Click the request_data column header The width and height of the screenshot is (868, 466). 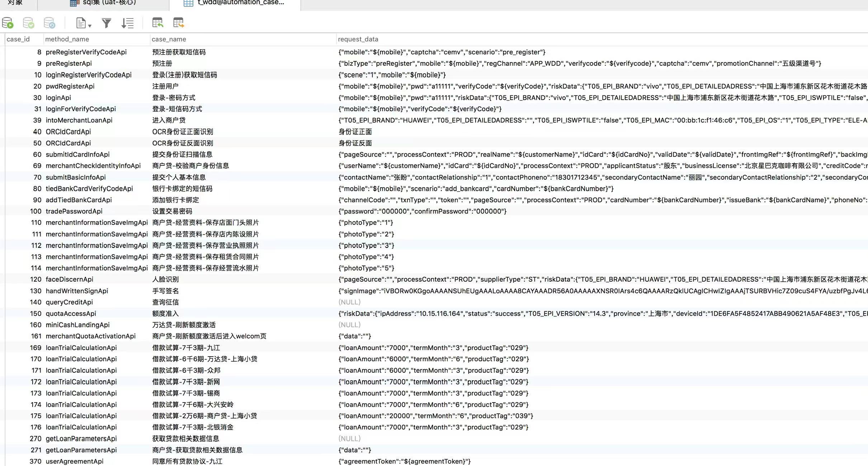point(358,39)
